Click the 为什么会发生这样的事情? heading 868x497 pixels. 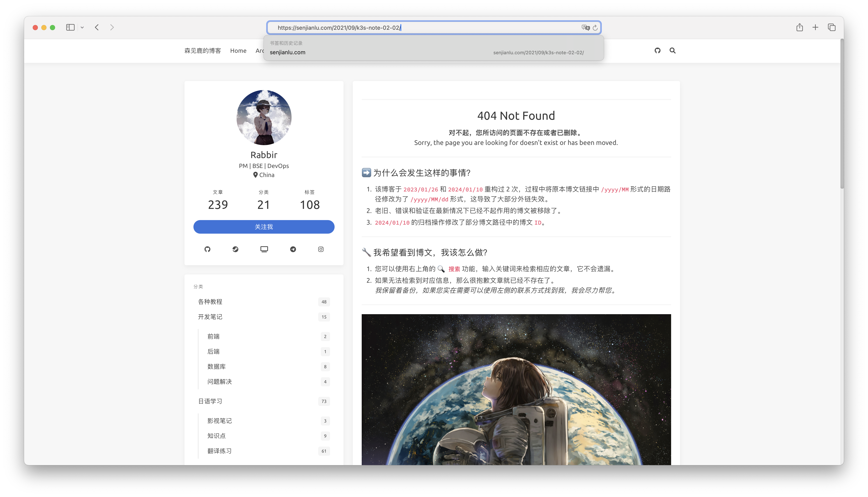tap(422, 173)
